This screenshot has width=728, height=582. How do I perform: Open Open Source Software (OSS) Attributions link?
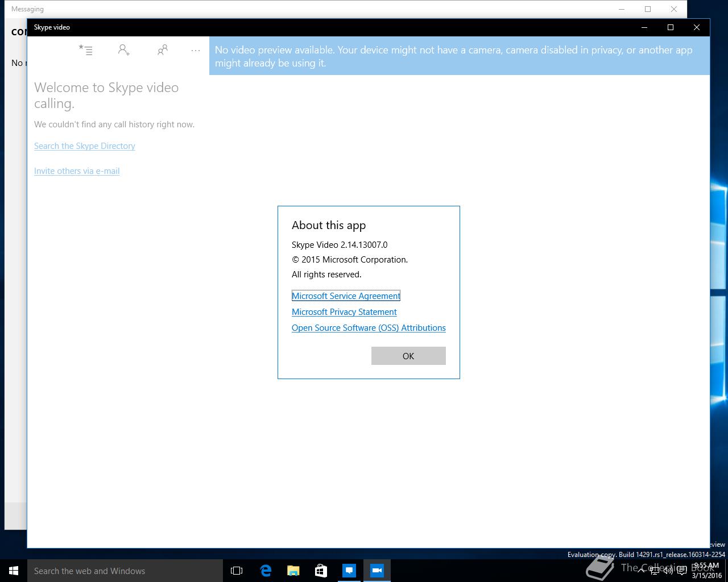[x=369, y=327]
